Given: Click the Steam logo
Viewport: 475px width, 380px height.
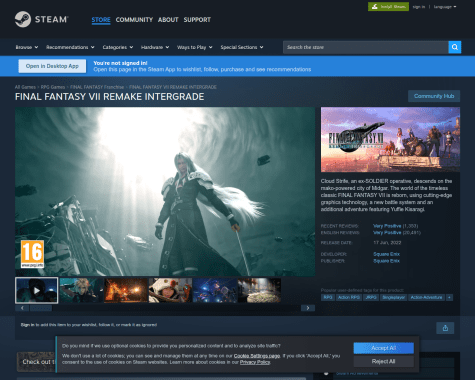Looking at the screenshot, I should 42,19.
